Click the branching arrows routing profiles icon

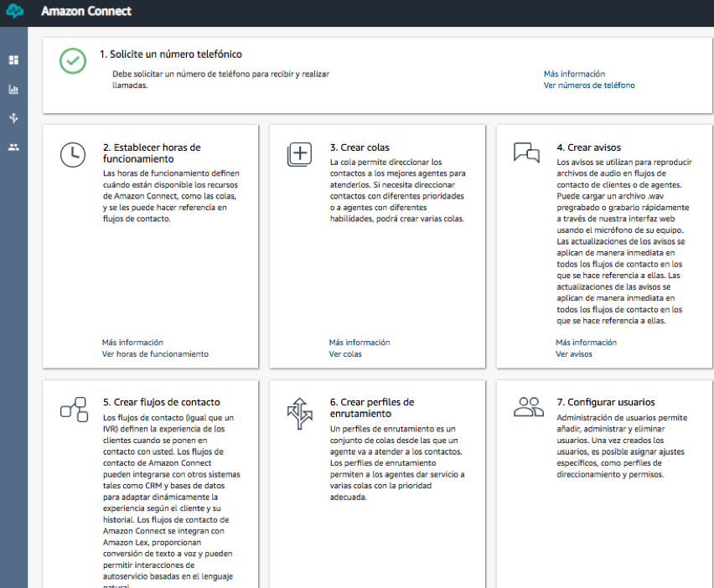pyautogui.click(x=300, y=413)
